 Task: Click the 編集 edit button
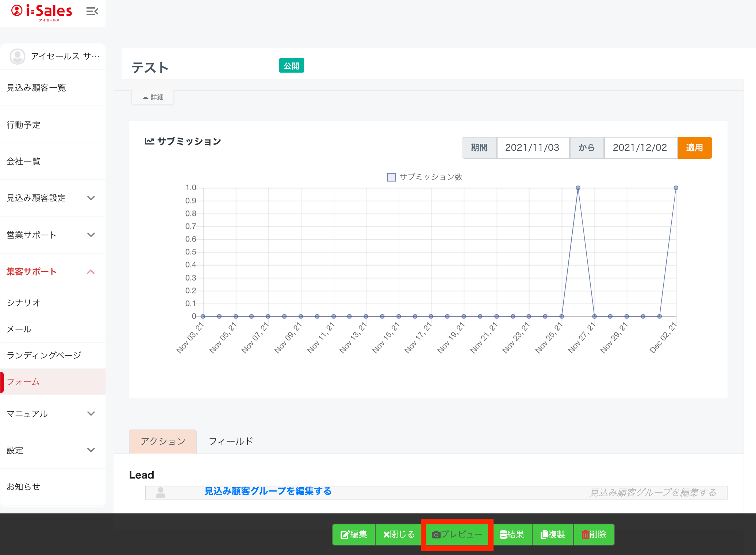click(x=353, y=535)
